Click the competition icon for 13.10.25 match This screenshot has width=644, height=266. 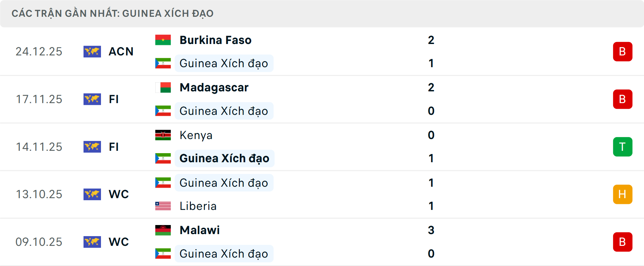point(92,194)
